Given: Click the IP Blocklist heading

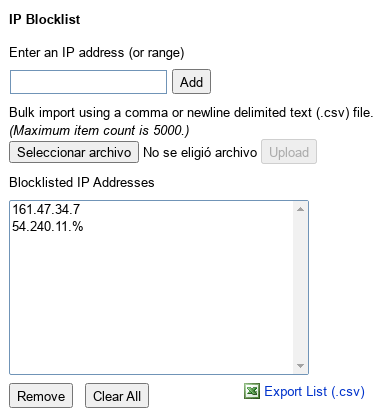Looking at the screenshot, I should click(45, 19).
